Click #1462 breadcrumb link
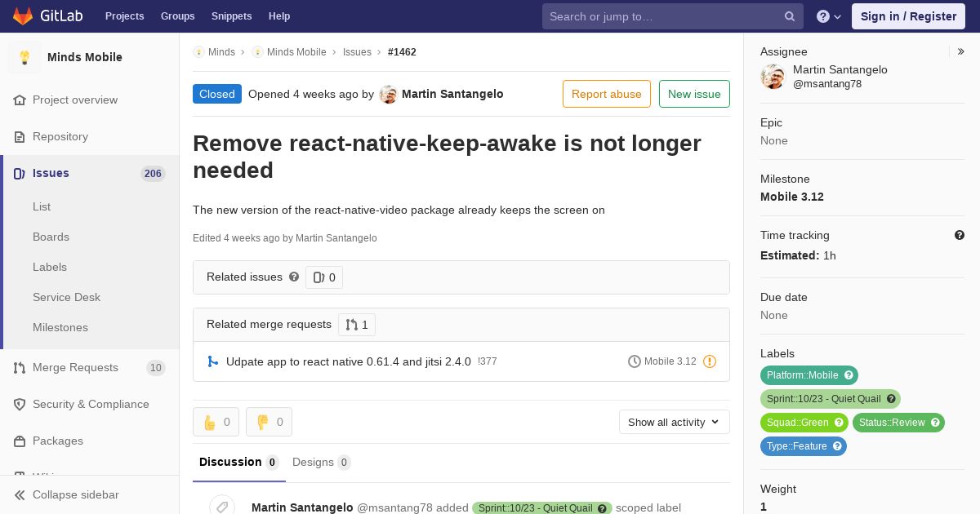 click(402, 51)
